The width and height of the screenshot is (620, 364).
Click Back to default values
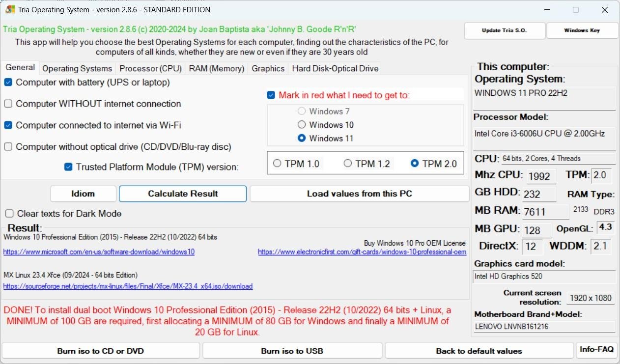479,351
